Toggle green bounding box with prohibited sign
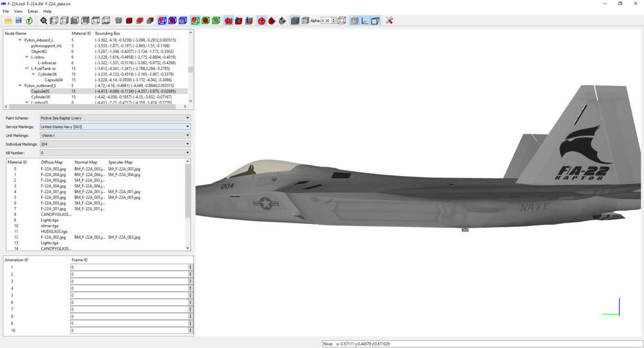 pyautogui.click(x=196, y=21)
